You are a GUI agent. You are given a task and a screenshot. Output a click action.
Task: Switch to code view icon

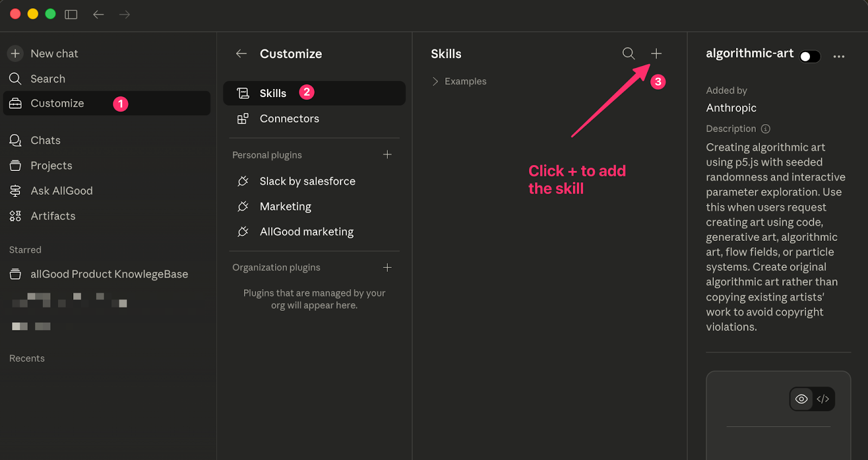click(x=823, y=399)
